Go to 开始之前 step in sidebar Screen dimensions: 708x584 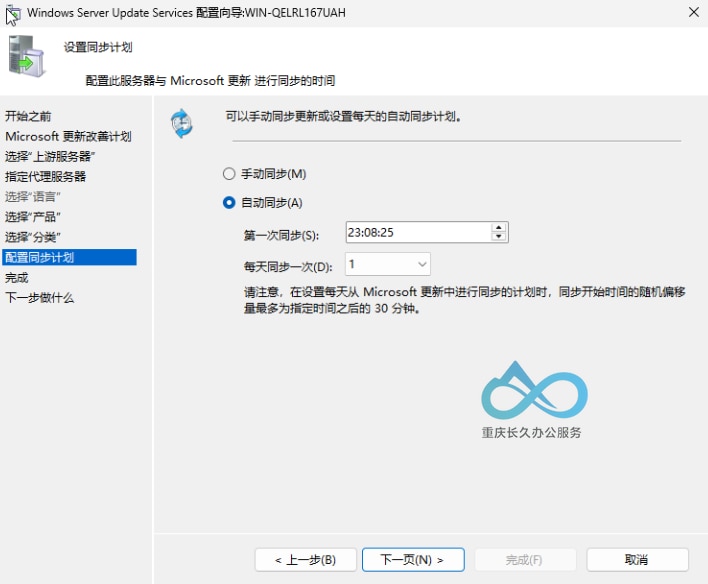point(28,116)
